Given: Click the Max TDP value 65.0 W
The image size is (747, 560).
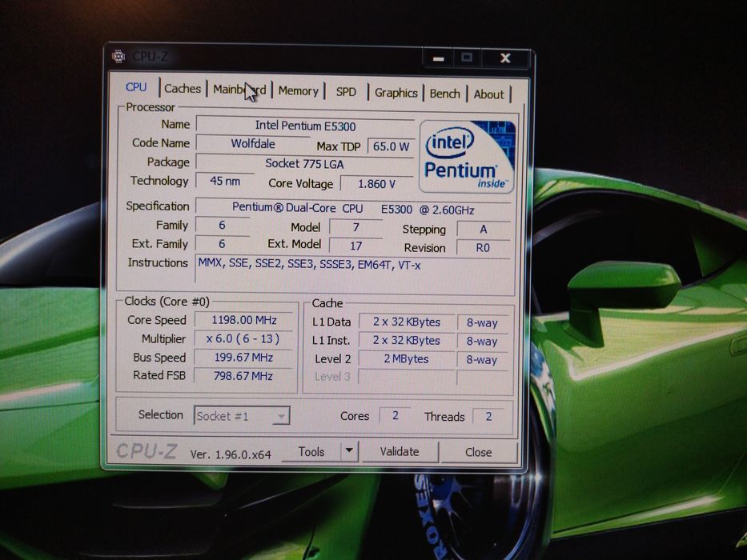Looking at the screenshot, I should point(392,146).
